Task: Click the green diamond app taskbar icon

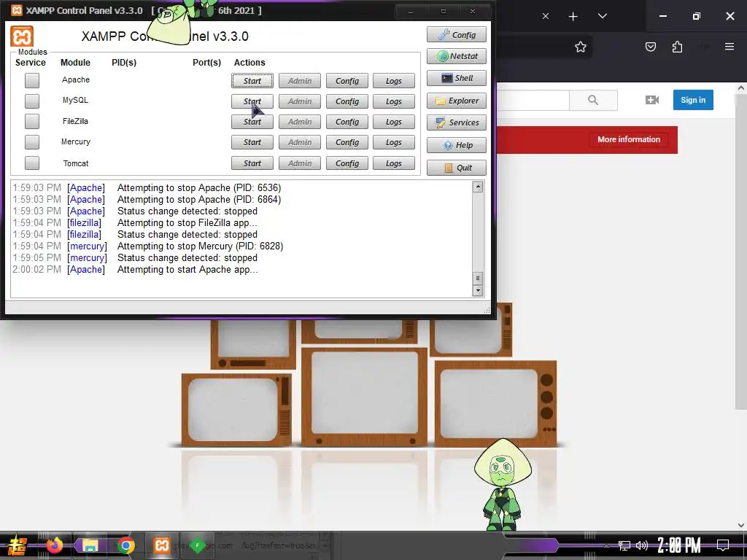Action: pos(197,545)
